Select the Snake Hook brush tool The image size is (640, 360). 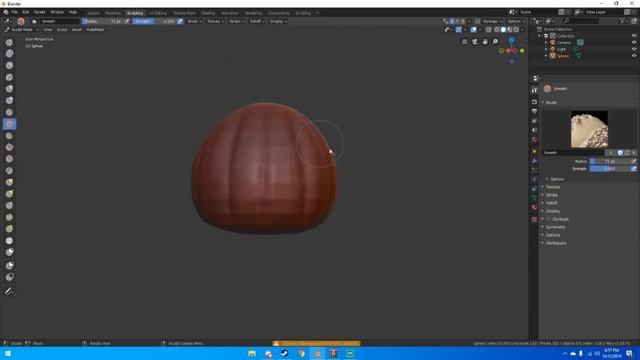(x=9, y=194)
